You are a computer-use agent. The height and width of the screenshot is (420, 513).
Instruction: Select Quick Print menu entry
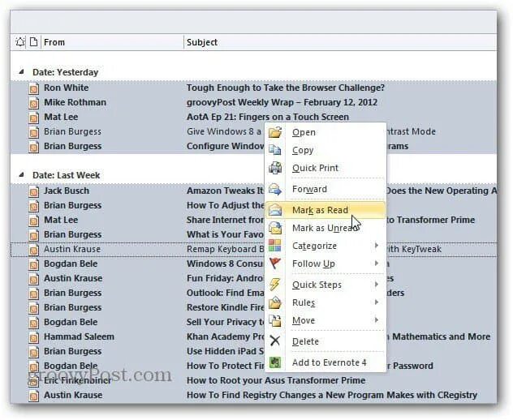pyautogui.click(x=325, y=168)
